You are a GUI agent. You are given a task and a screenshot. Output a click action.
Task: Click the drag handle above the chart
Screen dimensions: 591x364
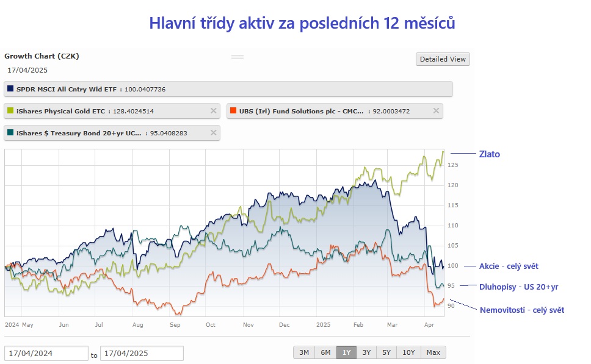[237, 57]
